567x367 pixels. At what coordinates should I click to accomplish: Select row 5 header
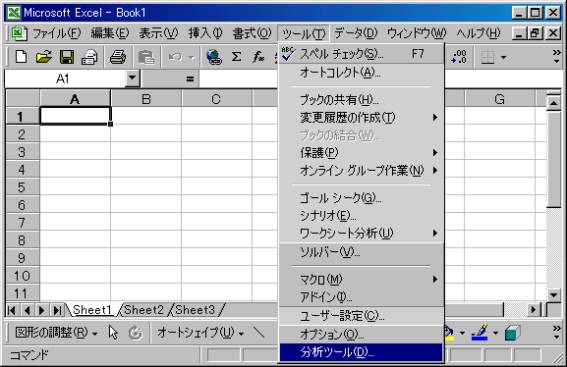tap(22, 187)
